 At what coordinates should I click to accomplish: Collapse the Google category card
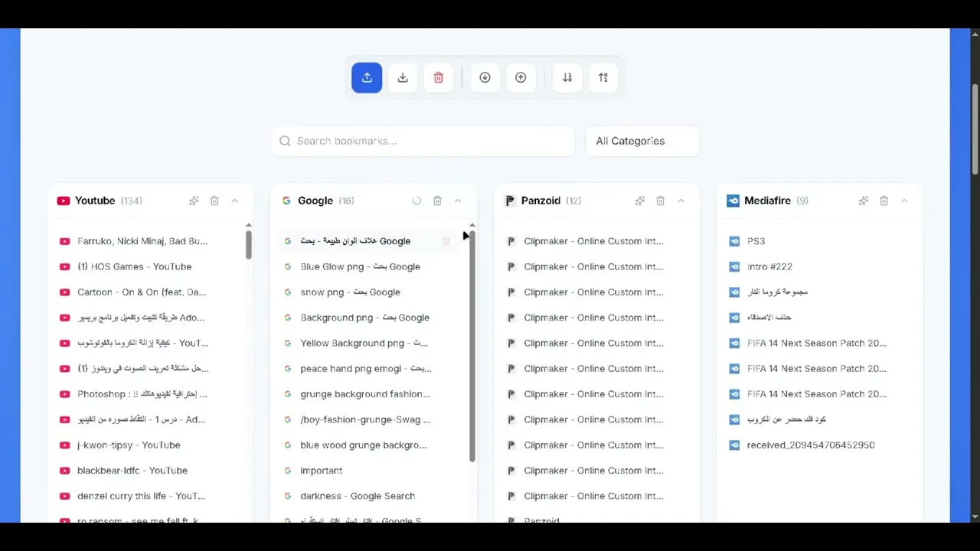point(458,201)
